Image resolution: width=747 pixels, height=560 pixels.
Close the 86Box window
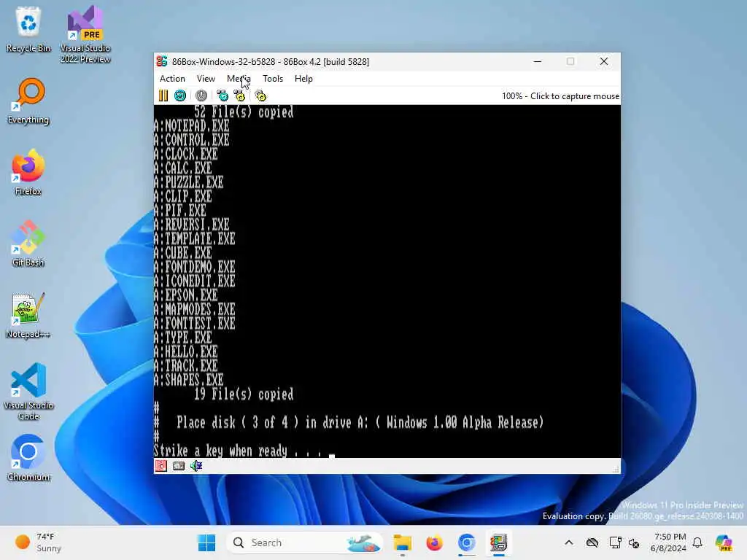point(603,61)
